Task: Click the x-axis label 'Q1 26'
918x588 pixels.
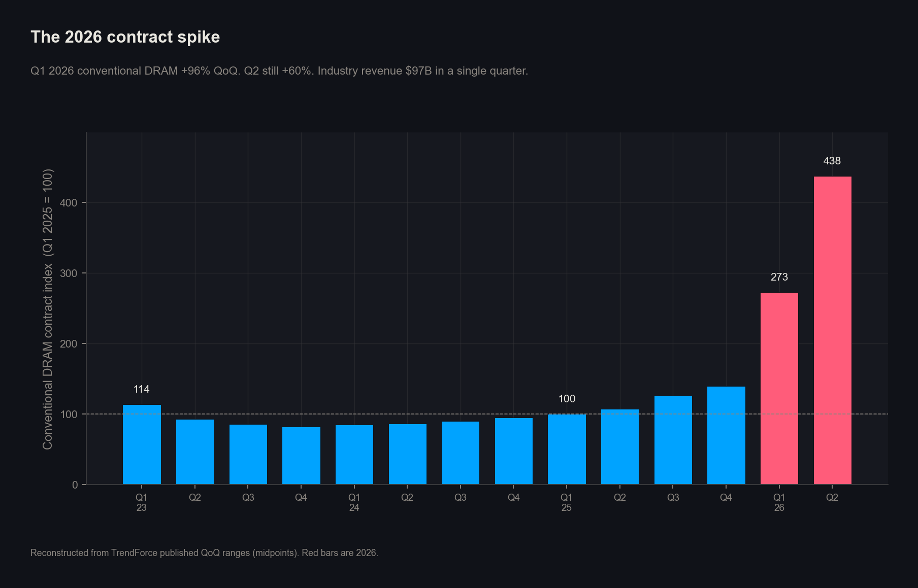Action: pos(779,502)
